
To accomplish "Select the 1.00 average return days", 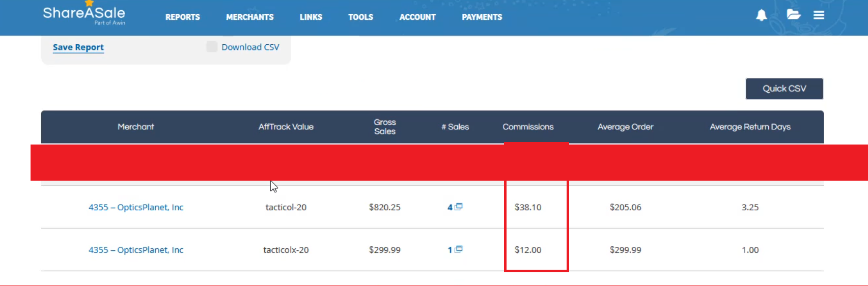I will pyautogui.click(x=750, y=250).
